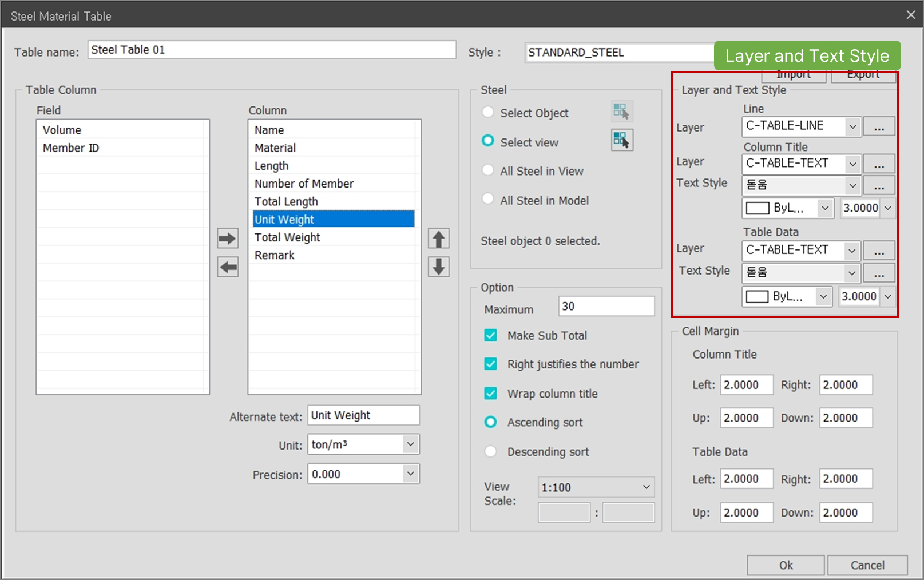Click Select Object pick icon

[621, 111]
